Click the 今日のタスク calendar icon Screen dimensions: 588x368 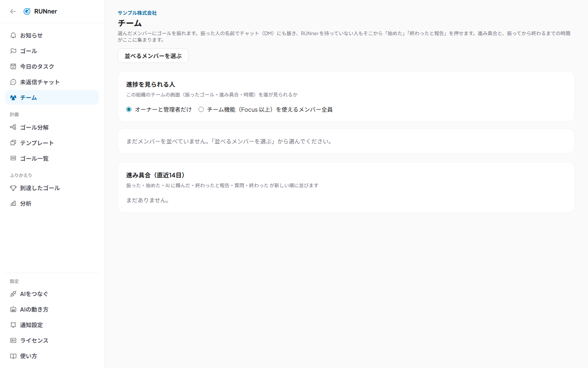coord(13,67)
